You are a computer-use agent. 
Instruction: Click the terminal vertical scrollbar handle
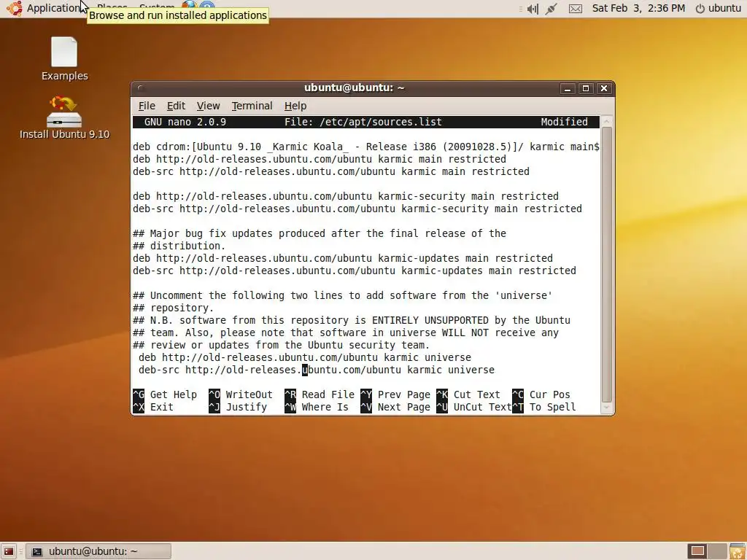606,265
